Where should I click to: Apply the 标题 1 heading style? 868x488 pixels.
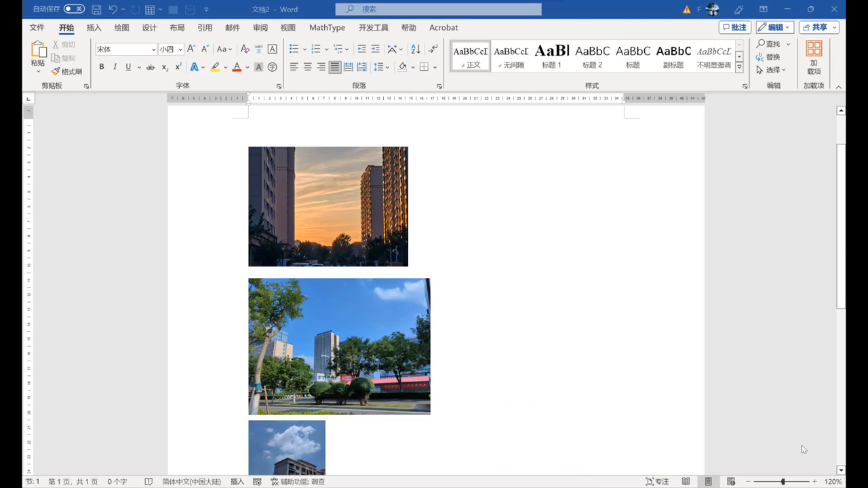(x=551, y=56)
